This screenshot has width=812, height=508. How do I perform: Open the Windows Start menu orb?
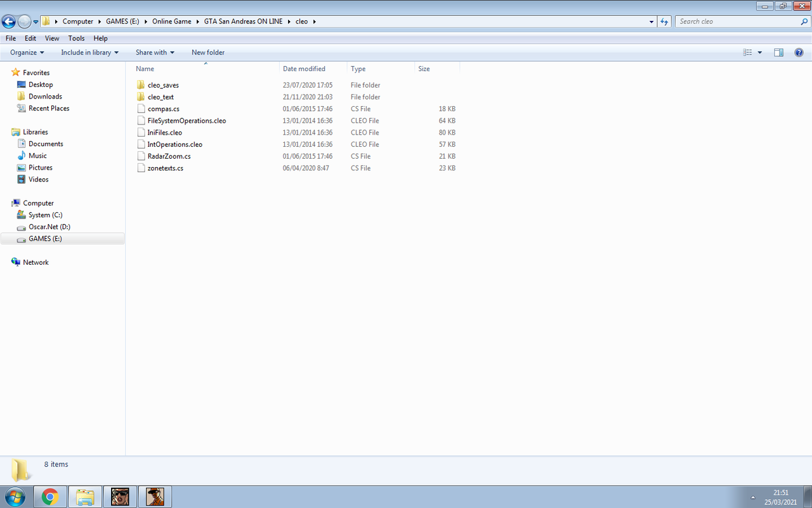click(x=15, y=496)
